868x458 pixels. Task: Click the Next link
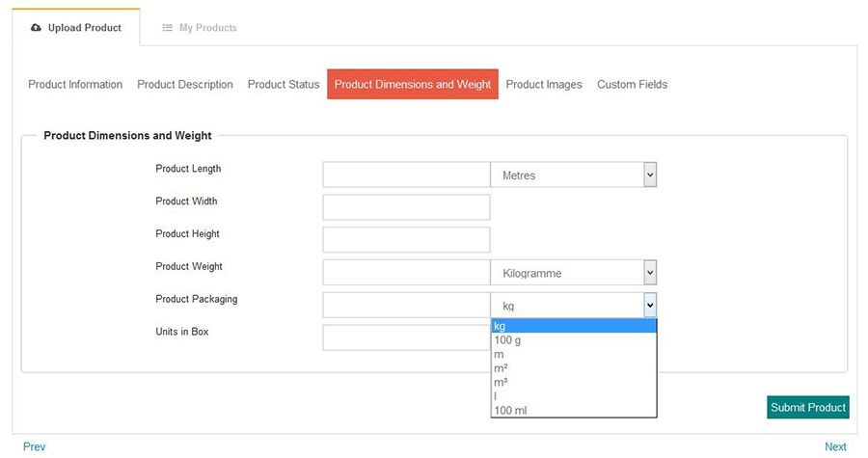click(835, 446)
